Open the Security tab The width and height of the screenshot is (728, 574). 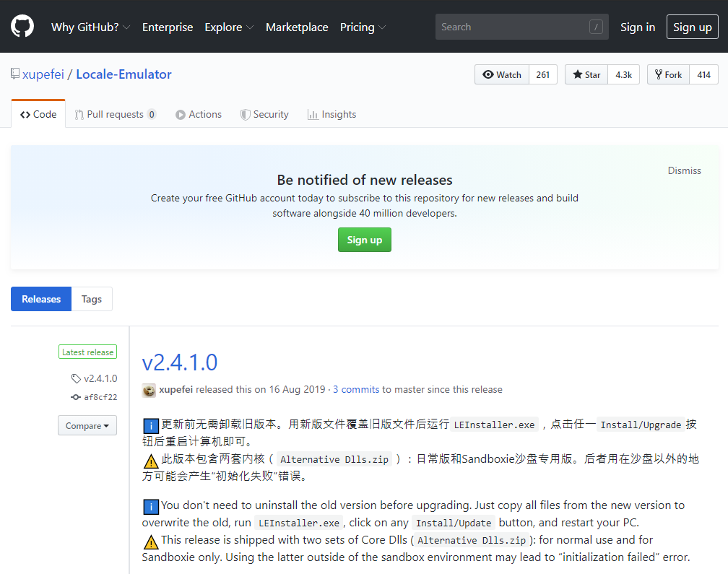(264, 114)
